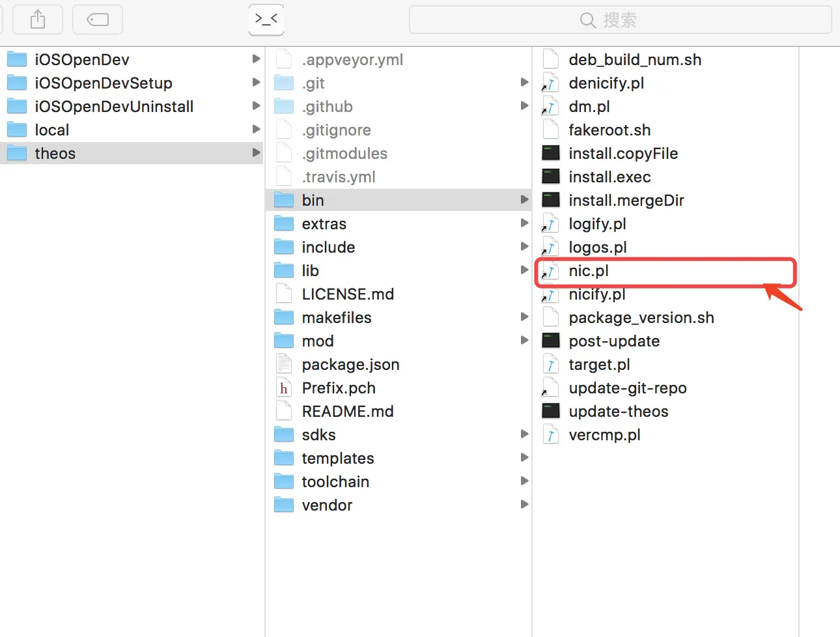Focus the 搜索 search field
The image size is (840, 637).
(620, 20)
